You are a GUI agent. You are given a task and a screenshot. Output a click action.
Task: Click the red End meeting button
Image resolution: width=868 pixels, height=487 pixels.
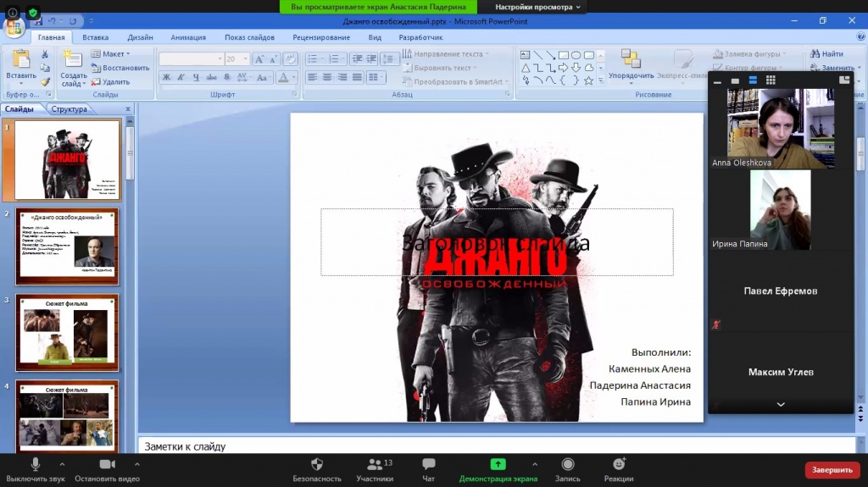pyautogui.click(x=832, y=469)
